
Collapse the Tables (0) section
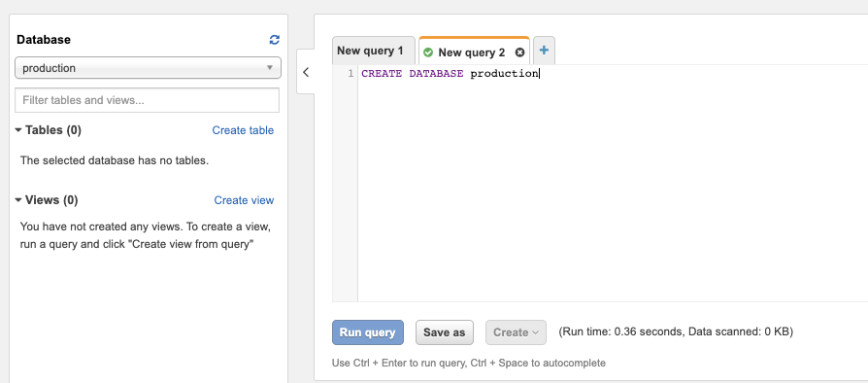tap(18, 130)
